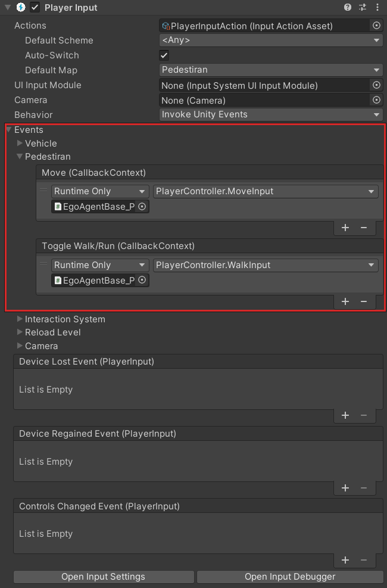Click the Default Scheme label
The image size is (387, 588).
point(59,40)
